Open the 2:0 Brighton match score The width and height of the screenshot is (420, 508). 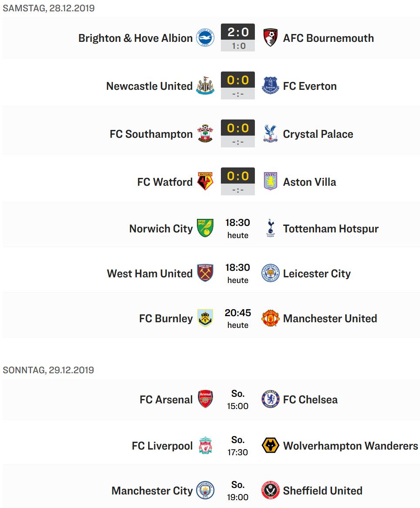[238, 32]
